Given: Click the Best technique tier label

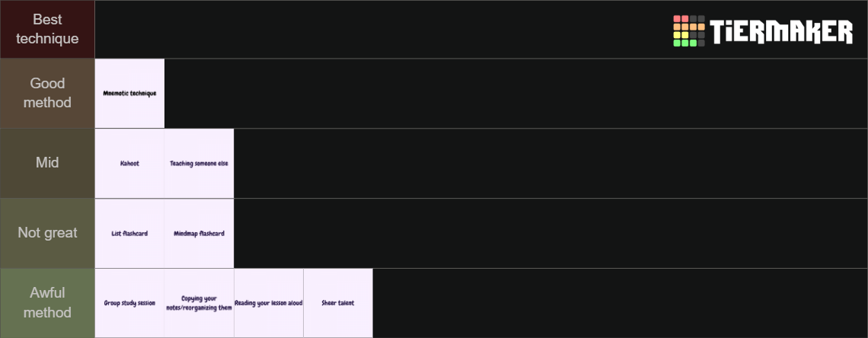Looking at the screenshot, I should 48,30.
